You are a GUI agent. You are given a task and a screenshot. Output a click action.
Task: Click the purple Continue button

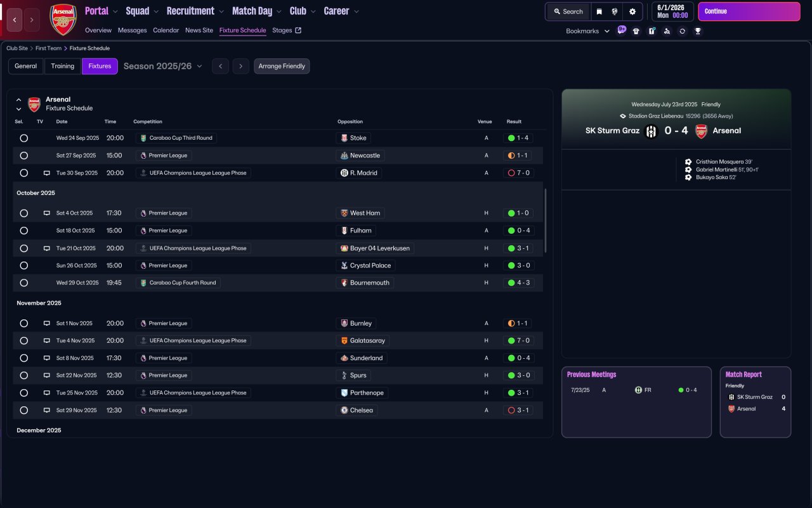(x=749, y=11)
